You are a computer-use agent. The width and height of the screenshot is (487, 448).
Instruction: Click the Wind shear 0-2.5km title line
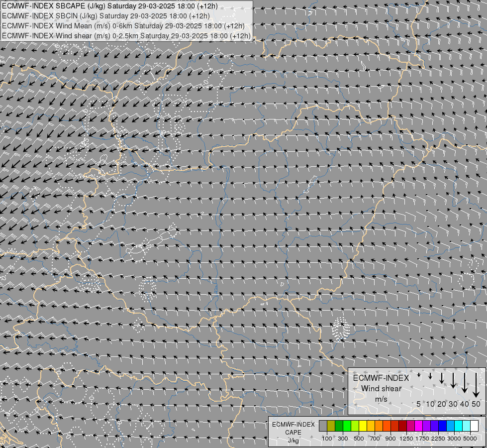(x=126, y=36)
